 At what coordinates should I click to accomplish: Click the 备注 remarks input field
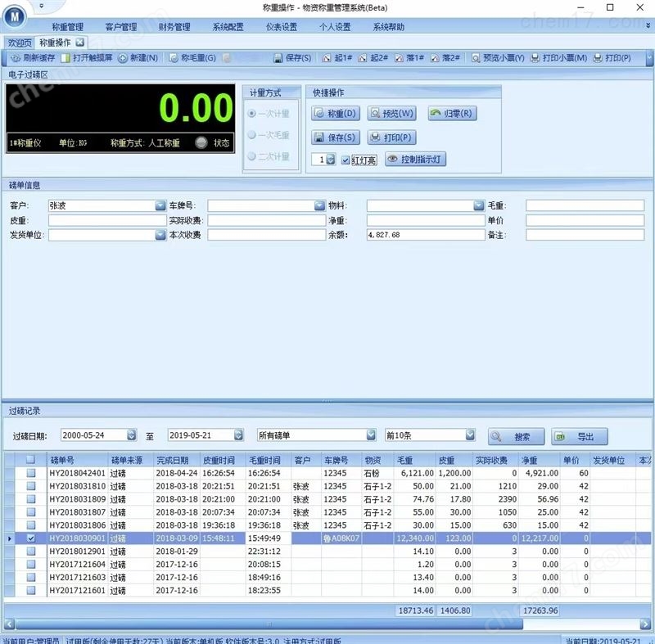coord(585,235)
